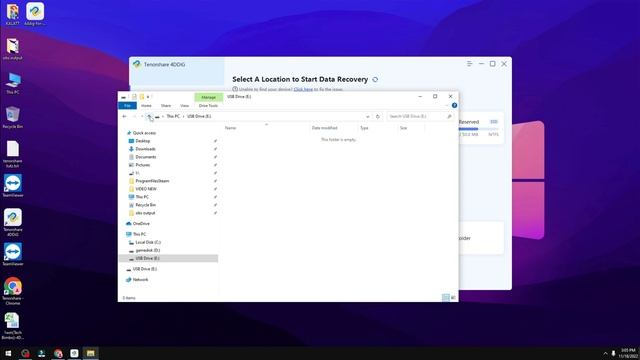Image resolution: width=640 pixels, height=360 pixels.
Task: Click the Search USB Drive (E:) field
Action: click(420, 116)
